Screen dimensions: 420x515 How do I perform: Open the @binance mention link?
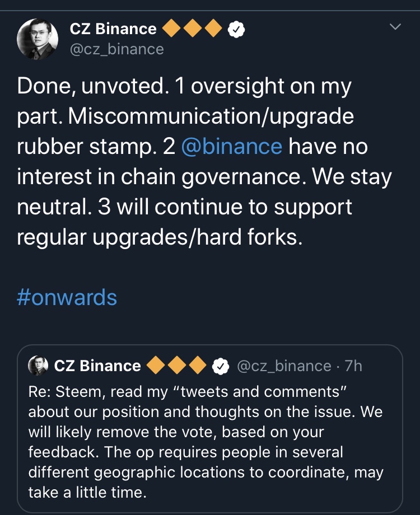[232, 146]
